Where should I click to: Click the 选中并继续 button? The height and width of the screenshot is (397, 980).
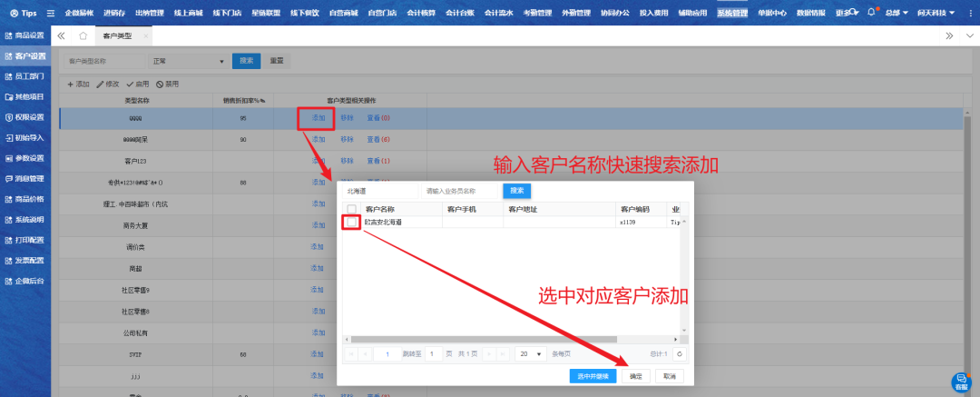click(x=593, y=375)
